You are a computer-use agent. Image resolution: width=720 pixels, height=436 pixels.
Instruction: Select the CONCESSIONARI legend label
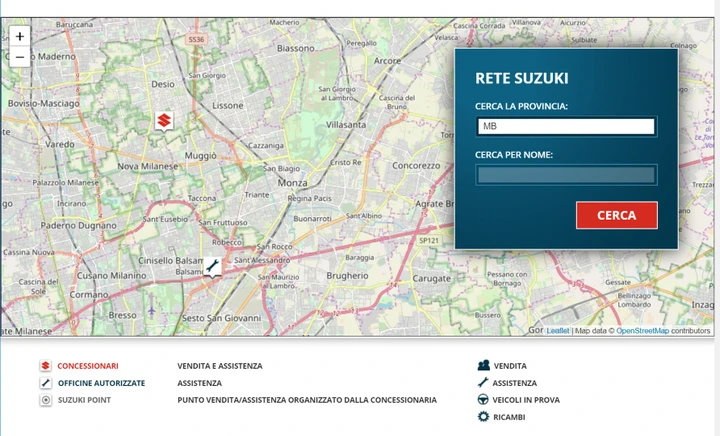coord(88,366)
